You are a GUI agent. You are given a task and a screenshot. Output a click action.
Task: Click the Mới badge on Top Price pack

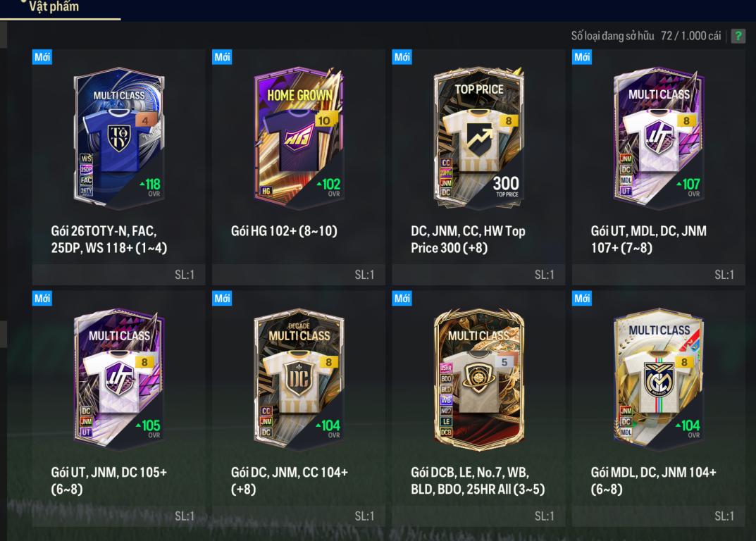click(402, 57)
